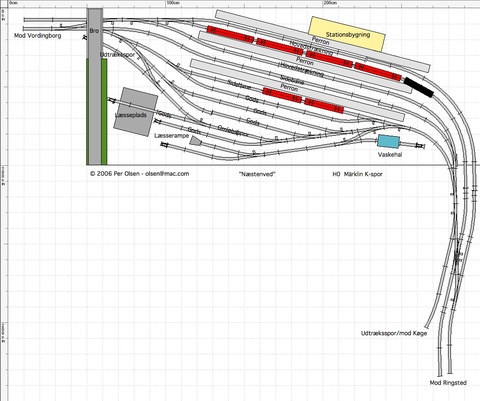Click the gray Bro bridge shape
480x401 pixels.
(95, 87)
